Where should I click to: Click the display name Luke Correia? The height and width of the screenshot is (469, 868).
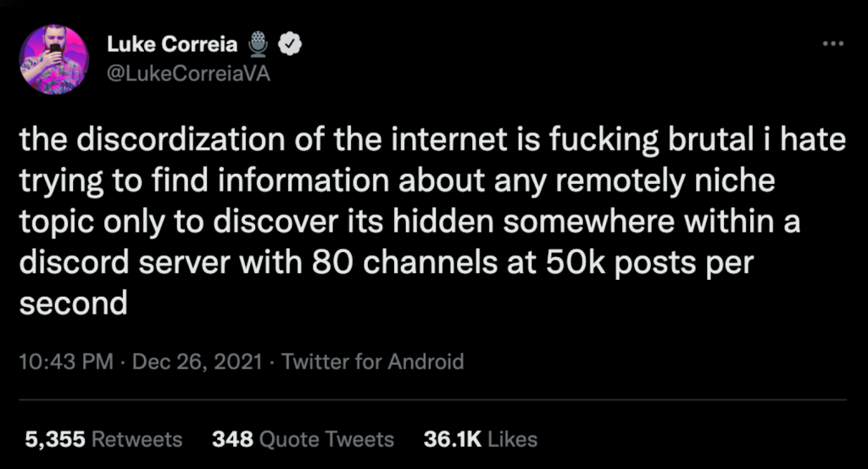coord(172,45)
